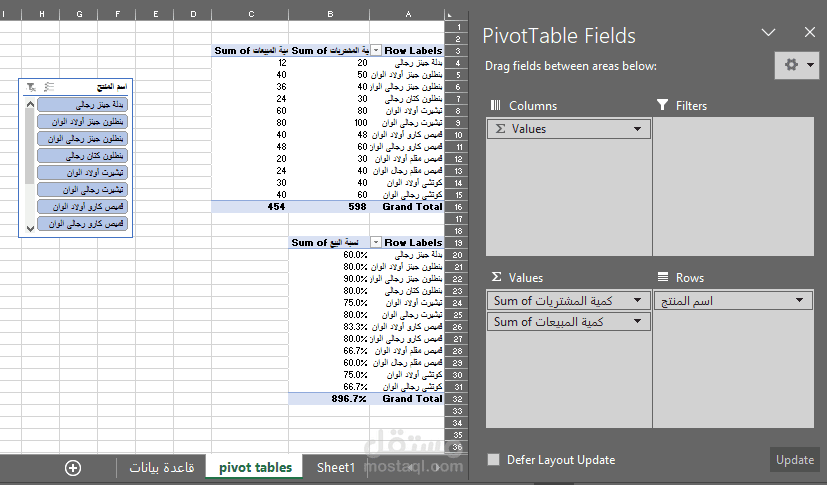Select slicer item بدلة جينز رجالى
Image resolution: width=827 pixels, height=485 pixels.
(82, 105)
